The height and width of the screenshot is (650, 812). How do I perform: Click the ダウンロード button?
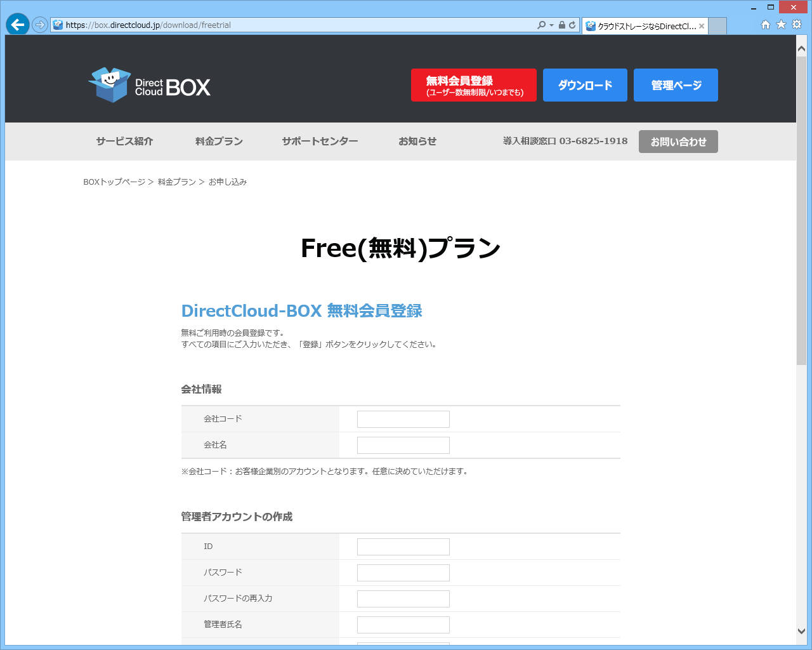(x=584, y=84)
